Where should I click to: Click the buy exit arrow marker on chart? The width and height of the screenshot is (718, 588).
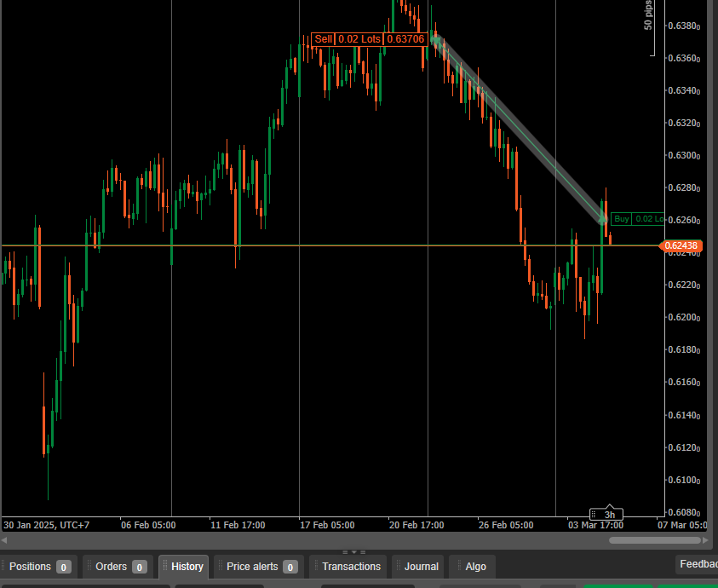(603, 220)
